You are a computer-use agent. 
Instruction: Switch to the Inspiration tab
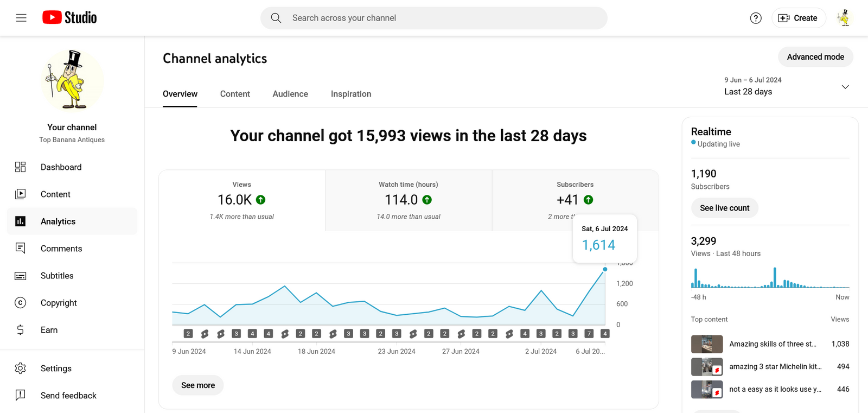point(351,94)
